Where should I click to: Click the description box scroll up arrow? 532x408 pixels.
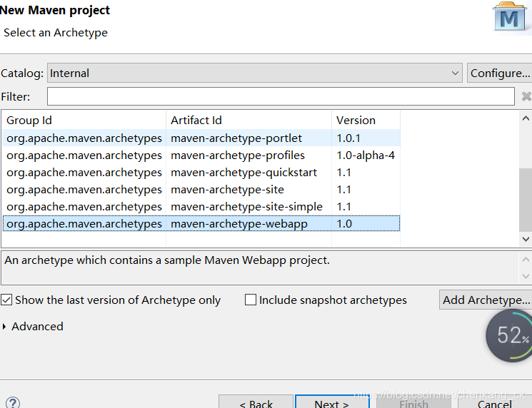[526, 260]
